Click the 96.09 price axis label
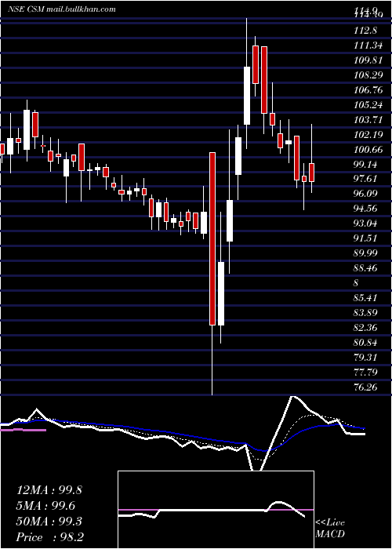The width and height of the screenshot is (392, 549). click(x=365, y=194)
